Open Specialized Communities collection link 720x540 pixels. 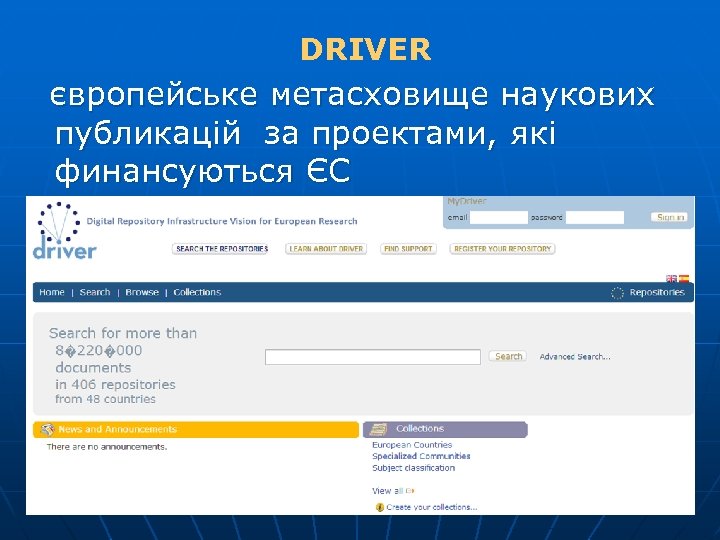point(421,456)
